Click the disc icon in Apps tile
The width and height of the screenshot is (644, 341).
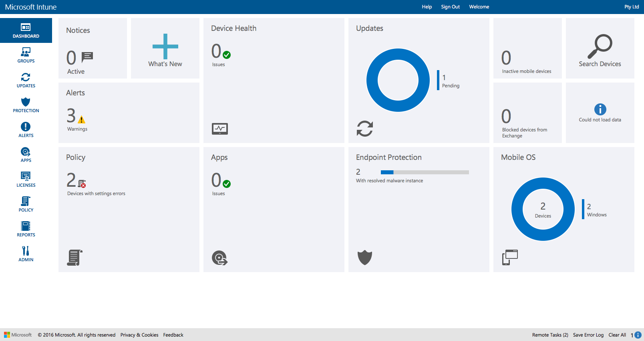point(220,258)
